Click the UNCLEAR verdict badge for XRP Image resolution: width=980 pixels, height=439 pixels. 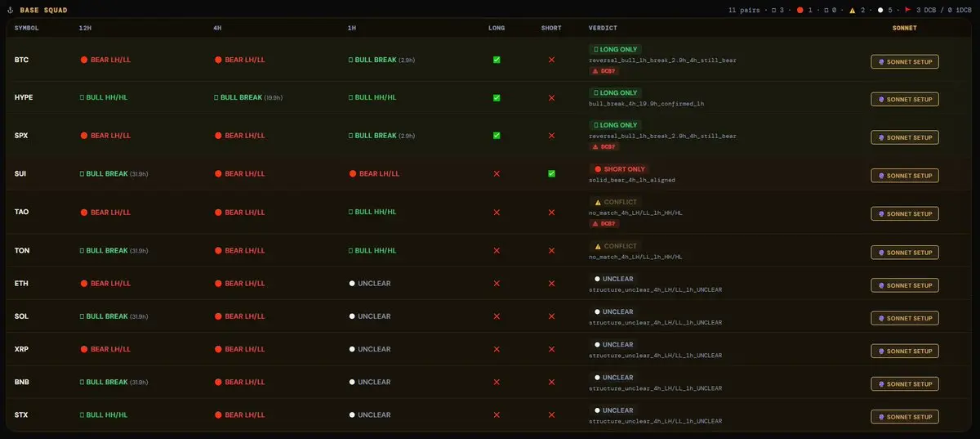click(613, 344)
